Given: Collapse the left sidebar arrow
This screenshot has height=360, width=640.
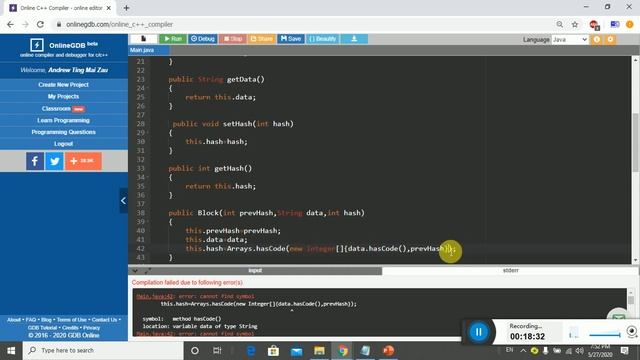Looking at the screenshot, I should coord(123,200).
